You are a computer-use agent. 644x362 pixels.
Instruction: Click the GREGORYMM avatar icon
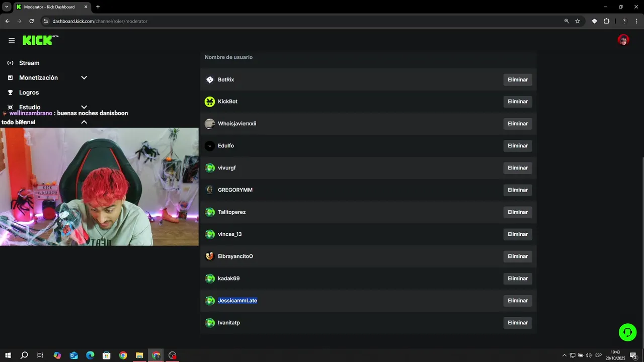click(x=210, y=190)
